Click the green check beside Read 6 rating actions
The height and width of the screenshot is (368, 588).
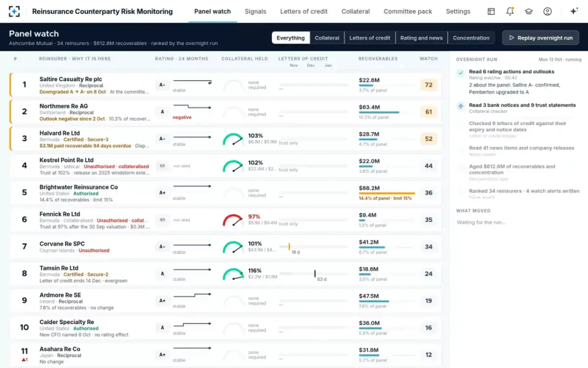pyautogui.click(x=461, y=73)
